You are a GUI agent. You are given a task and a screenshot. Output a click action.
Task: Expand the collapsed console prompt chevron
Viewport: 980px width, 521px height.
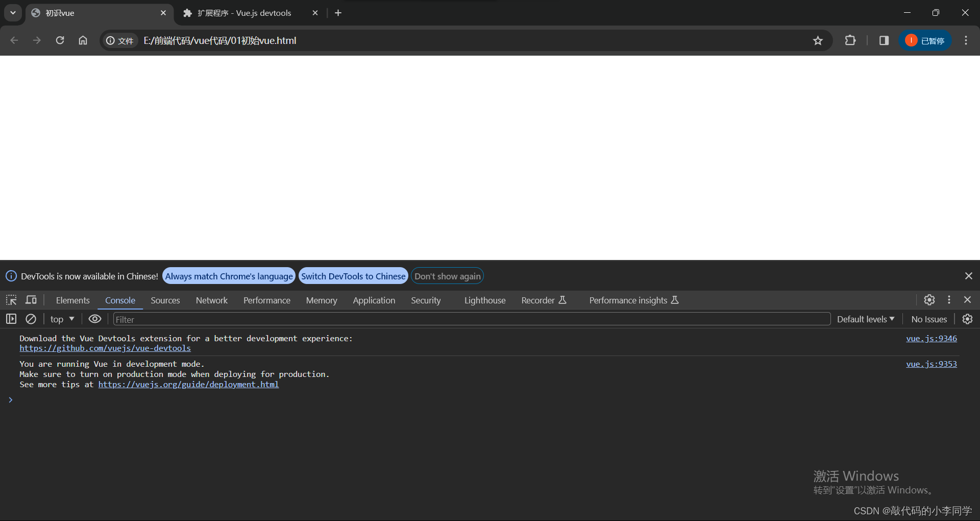[11, 400]
